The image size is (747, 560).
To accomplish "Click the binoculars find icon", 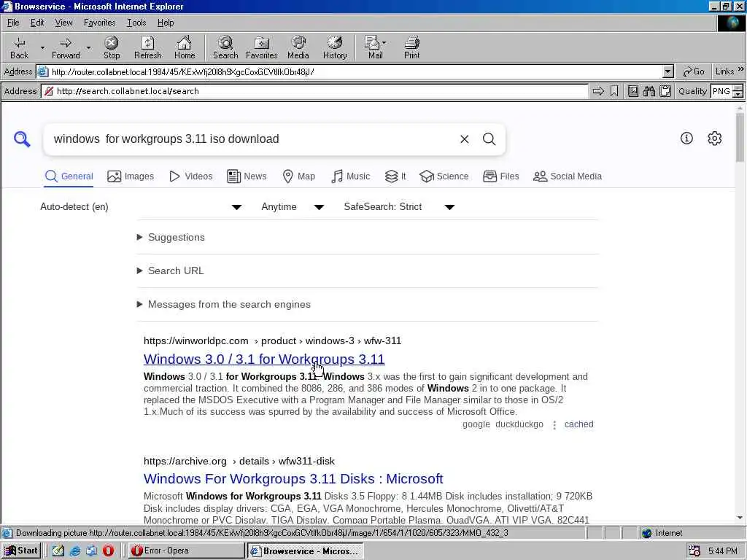I will (x=649, y=91).
